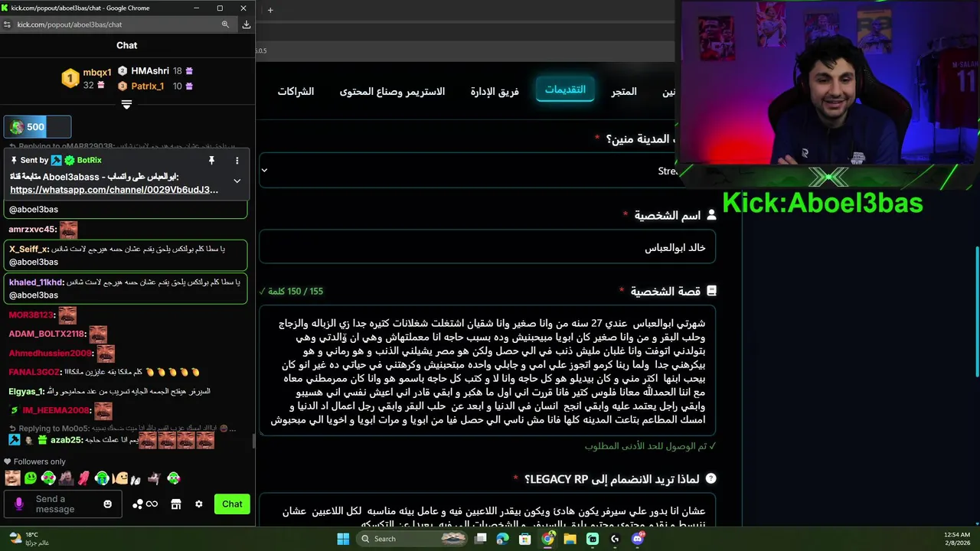Insert the pink praying hands emote
980x551 pixels.
coord(84,478)
